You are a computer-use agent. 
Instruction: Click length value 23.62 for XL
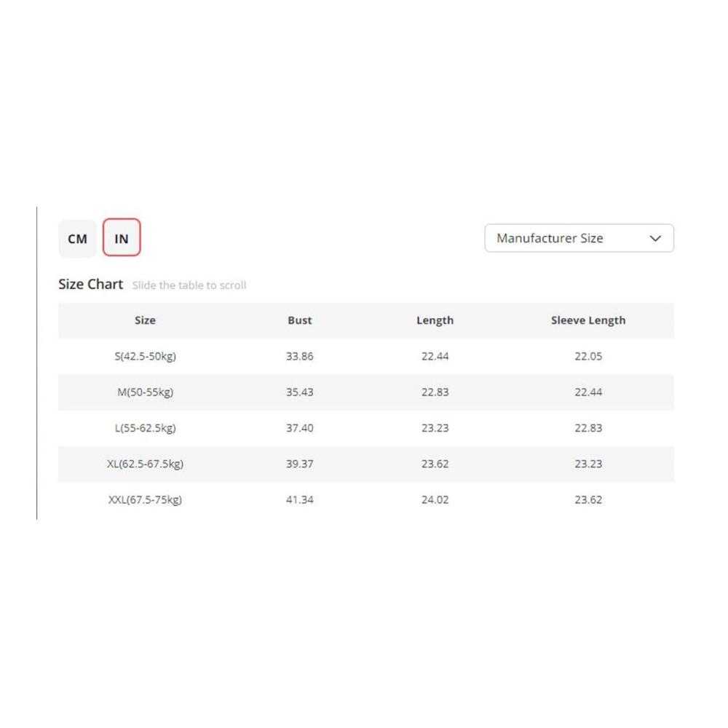tap(435, 464)
